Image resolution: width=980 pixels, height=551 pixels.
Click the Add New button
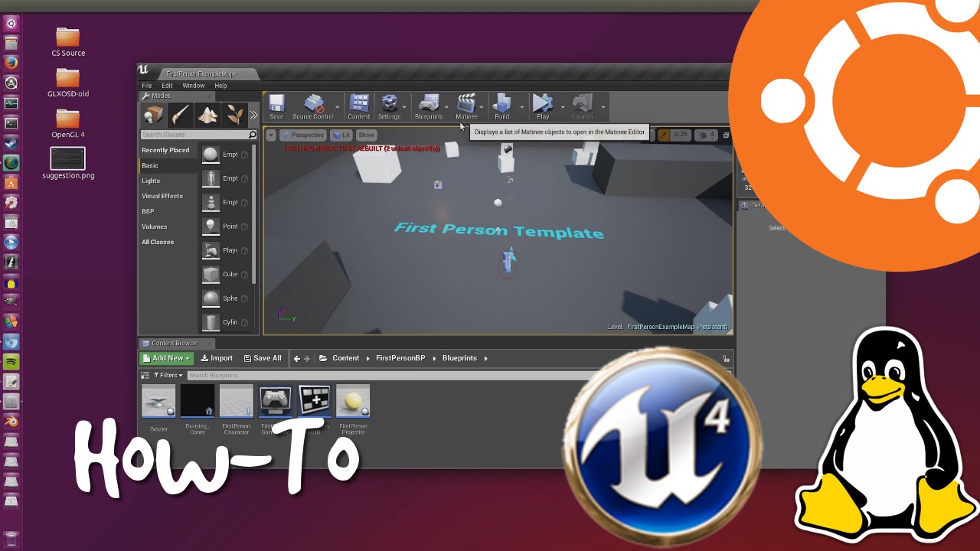(x=166, y=358)
